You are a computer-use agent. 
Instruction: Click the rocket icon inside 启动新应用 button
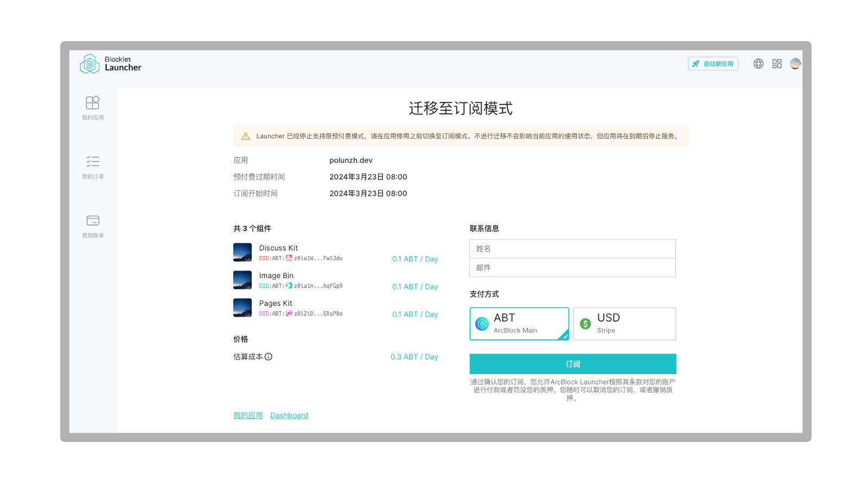695,63
